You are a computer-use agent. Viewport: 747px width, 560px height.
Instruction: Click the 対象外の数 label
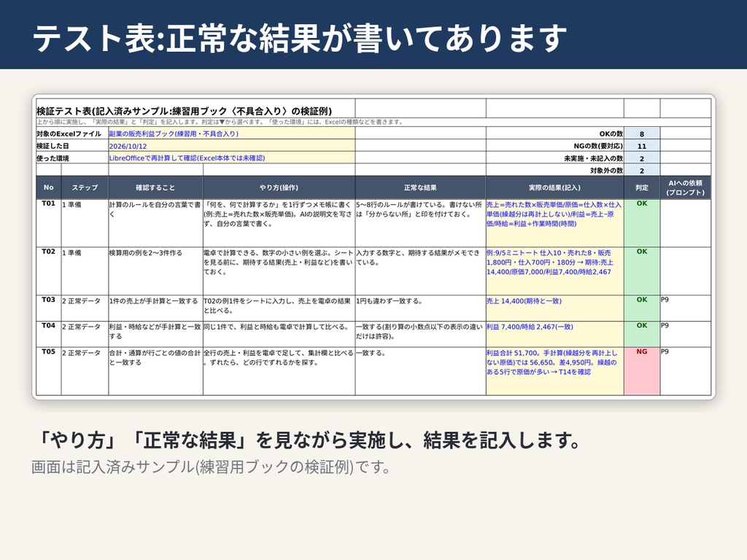click(x=606, y=171)
